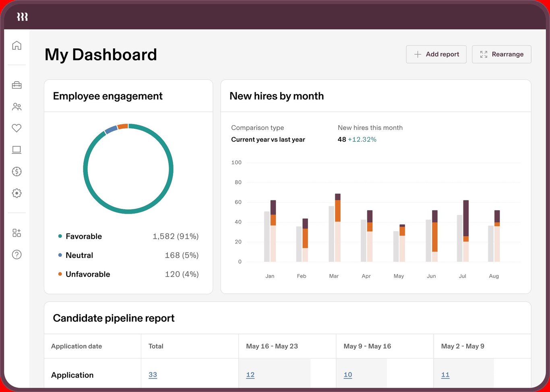This screenshot has width=550, height=392.
Task: Open the Comparison type selector
Action: pos(268,139)
